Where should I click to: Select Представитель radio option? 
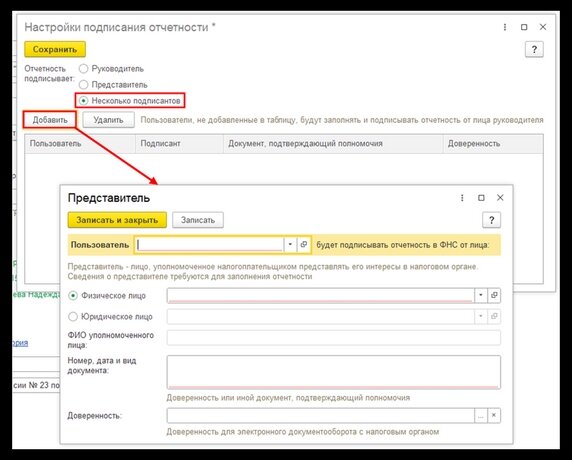[84, 85]
